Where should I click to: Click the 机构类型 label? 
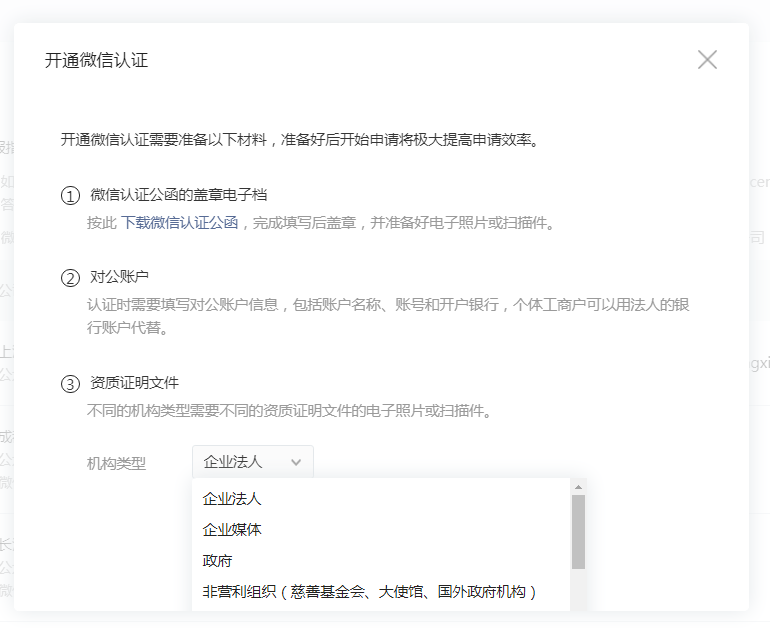(116, 463)
